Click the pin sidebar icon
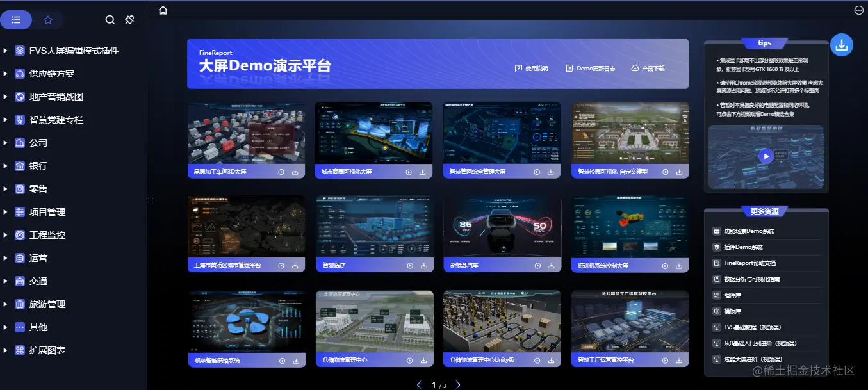The image size is (868, 390). coord(129,20)
